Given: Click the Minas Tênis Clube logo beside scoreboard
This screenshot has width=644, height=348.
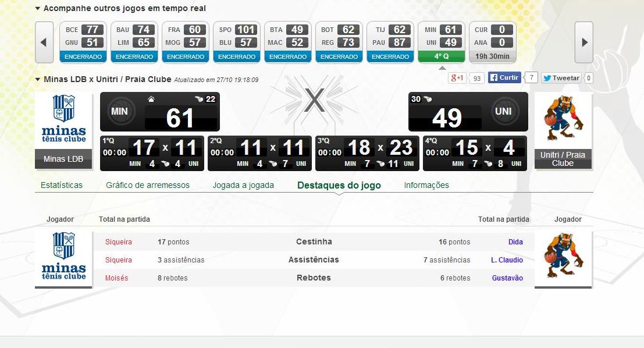Looking at the screenshot, I should tap(63, 119).
